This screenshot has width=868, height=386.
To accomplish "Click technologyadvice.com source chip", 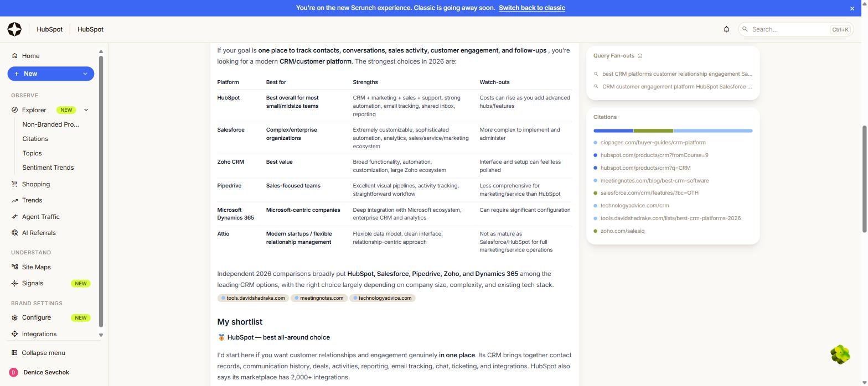I will 382,298.
